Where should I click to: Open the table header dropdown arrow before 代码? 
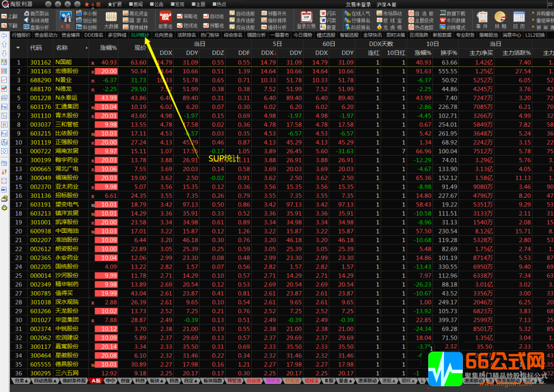point(18,48)
